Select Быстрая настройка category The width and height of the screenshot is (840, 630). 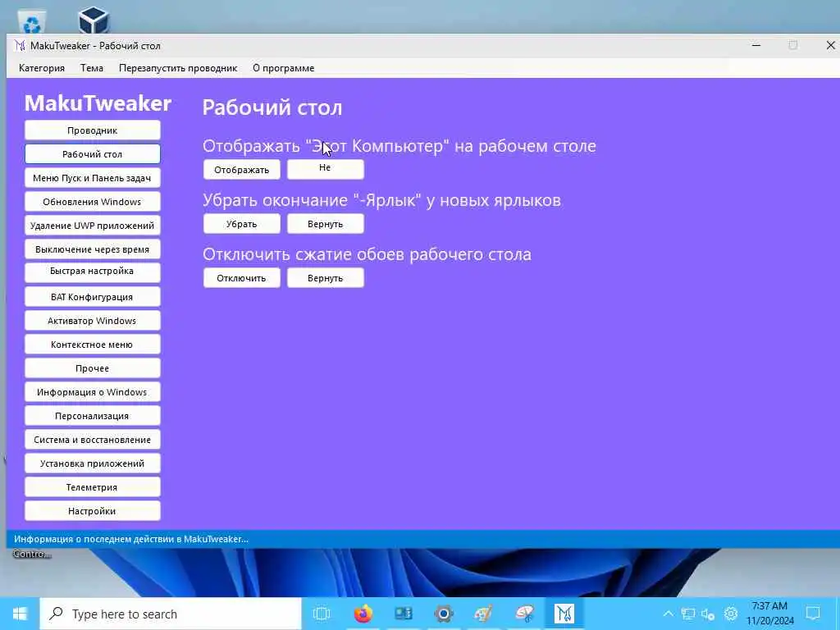[x=92, y=272]
